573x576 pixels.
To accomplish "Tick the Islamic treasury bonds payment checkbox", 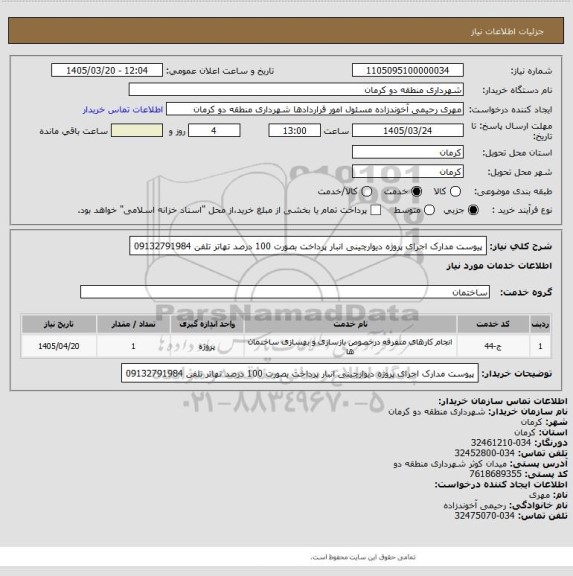I will (x=375, y=210).
